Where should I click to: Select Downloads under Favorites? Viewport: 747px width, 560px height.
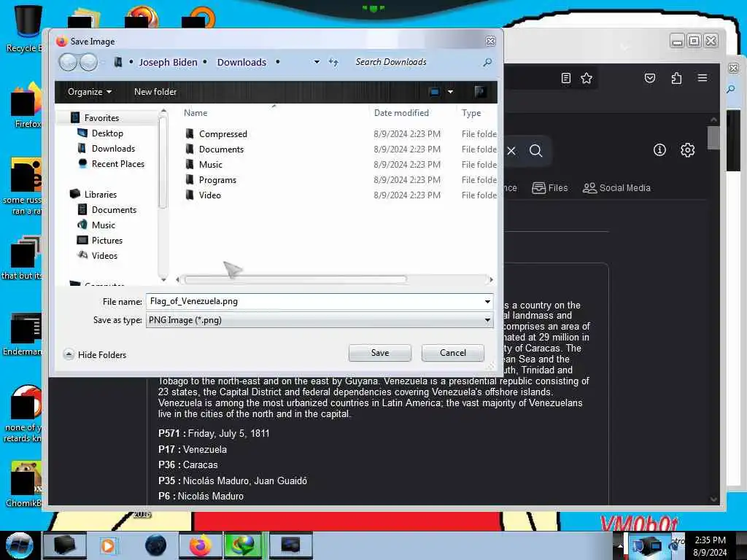coord(113,149)
